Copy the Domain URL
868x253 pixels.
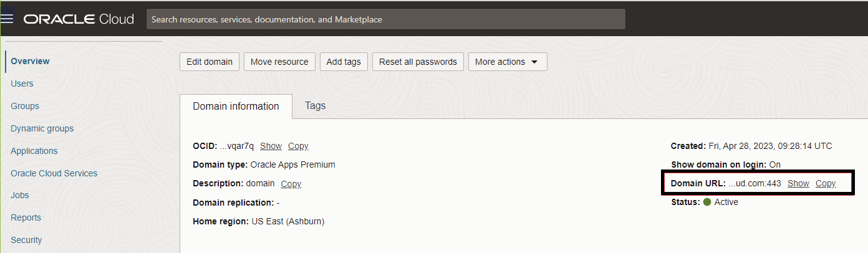(x=826, y=183)
